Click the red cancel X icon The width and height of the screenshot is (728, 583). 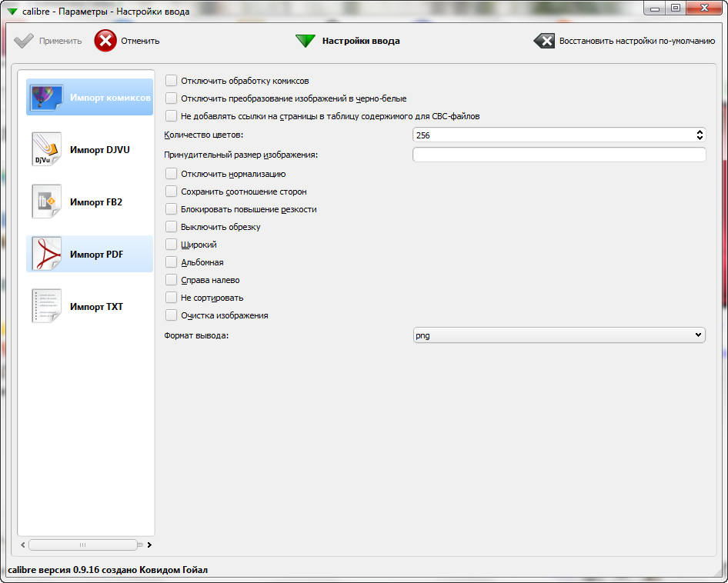click(105, 41)
